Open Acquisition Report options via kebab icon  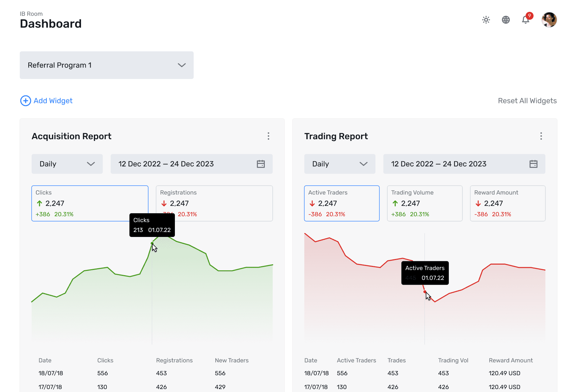click(268, 136)
